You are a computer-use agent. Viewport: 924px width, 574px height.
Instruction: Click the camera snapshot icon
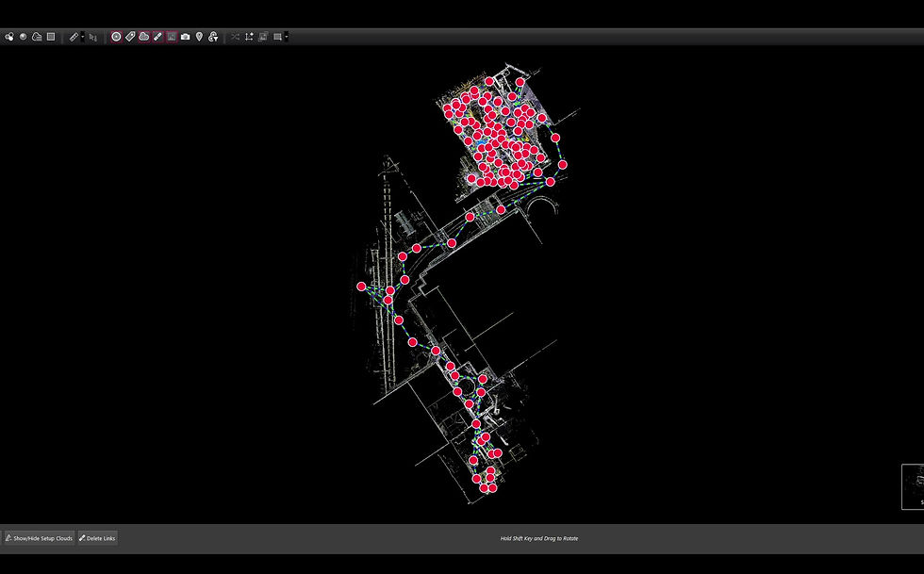(186, 37)
